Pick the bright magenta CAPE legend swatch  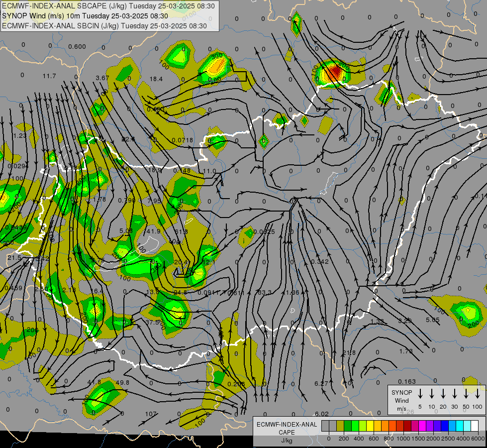click(x=422, y=426)
